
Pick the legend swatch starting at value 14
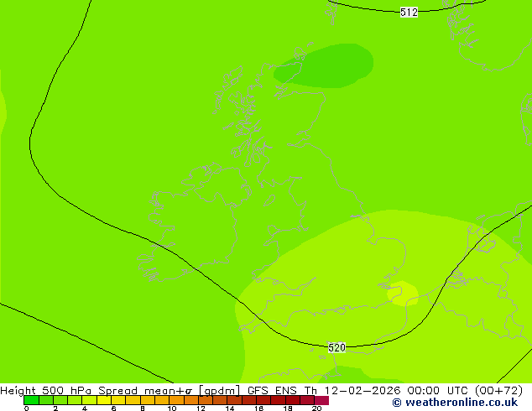[234, 400]
